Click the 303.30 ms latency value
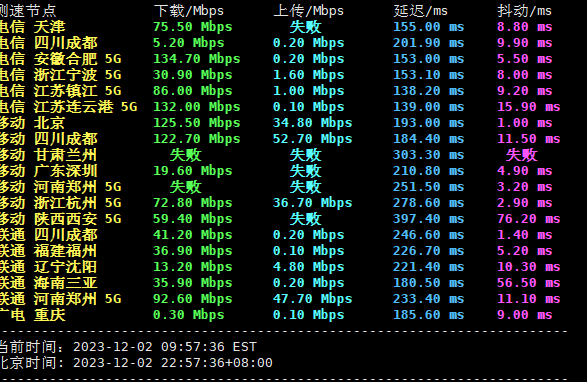The height and width of the screenshot is (382, 587). [x=429, y=155]
